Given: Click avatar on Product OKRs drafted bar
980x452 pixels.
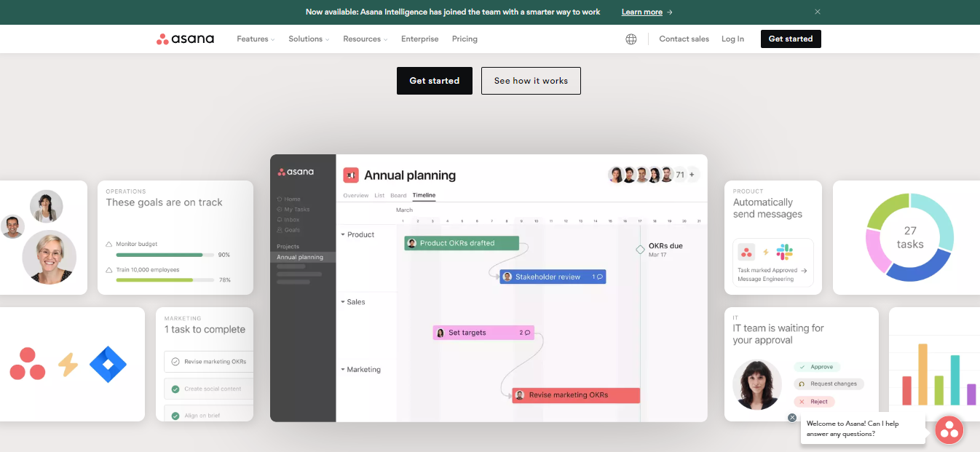Looking at the screenshot, I should pos(412,243).
